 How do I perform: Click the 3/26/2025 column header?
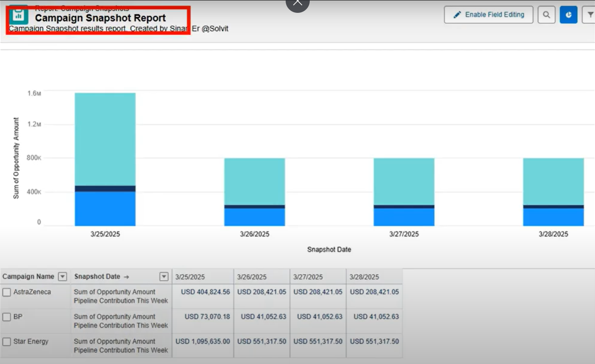pos(252,277)
